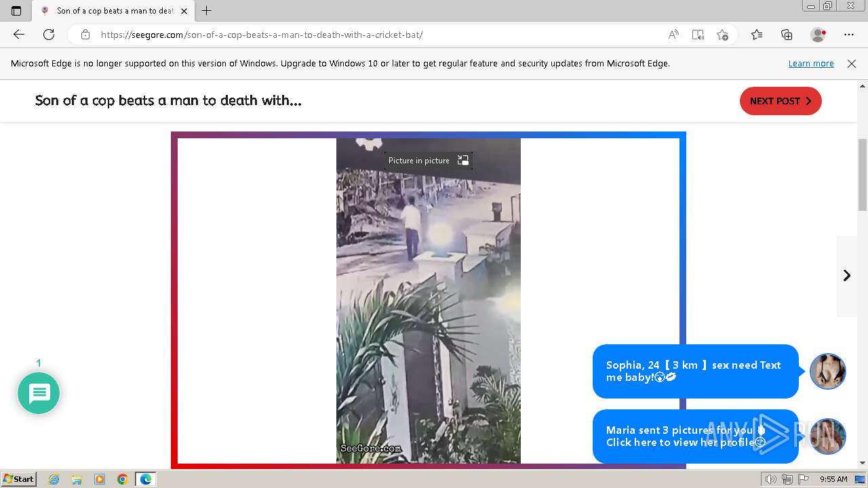Click the Picture in picture overlay
The image size is (868, 488).
point(429,161)
